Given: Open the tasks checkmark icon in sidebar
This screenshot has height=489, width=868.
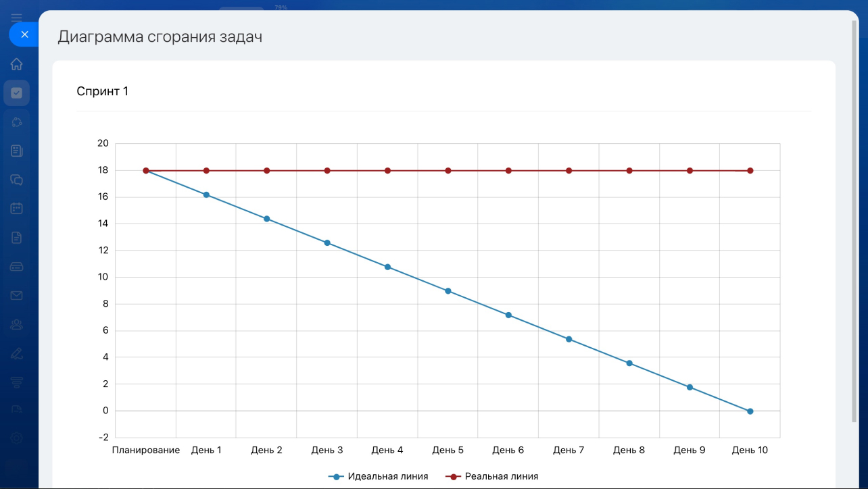Looking at the screenshot, I should click(x=17, y=93).
